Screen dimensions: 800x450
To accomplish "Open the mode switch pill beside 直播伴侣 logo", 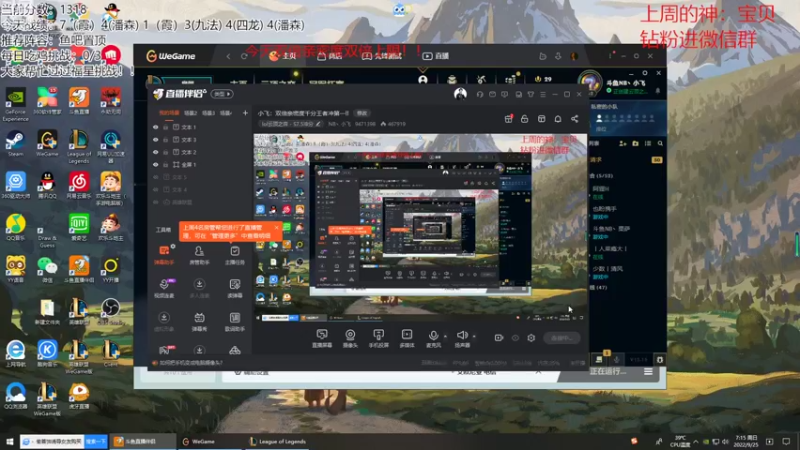I will click(223, 94).
